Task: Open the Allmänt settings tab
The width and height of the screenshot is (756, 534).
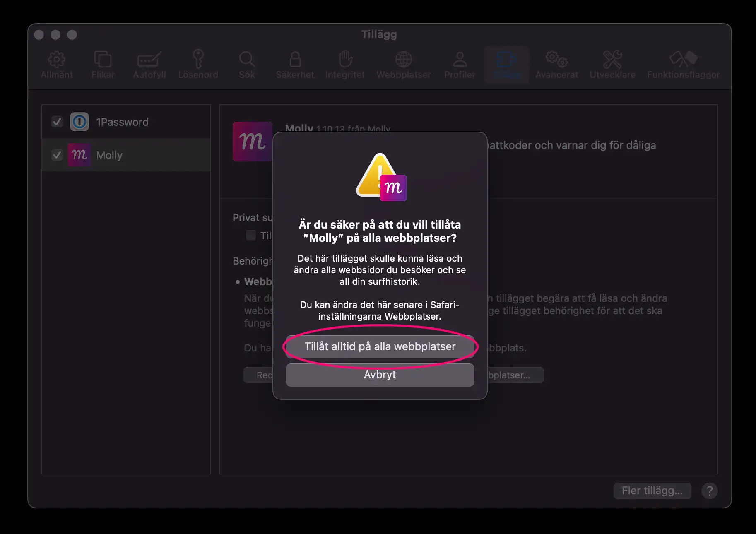Action: 57,64
